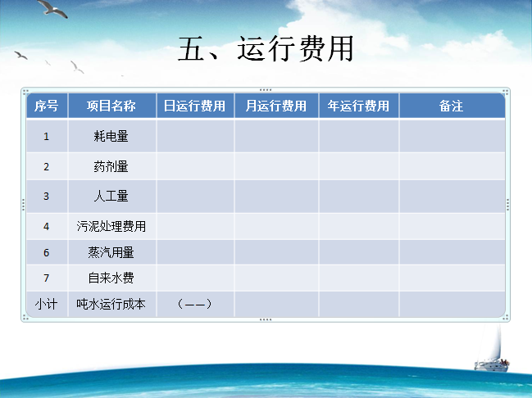Click the table's top-left corner handle
The width and height of the screenshot is (532, 398).
pos(25,92)
